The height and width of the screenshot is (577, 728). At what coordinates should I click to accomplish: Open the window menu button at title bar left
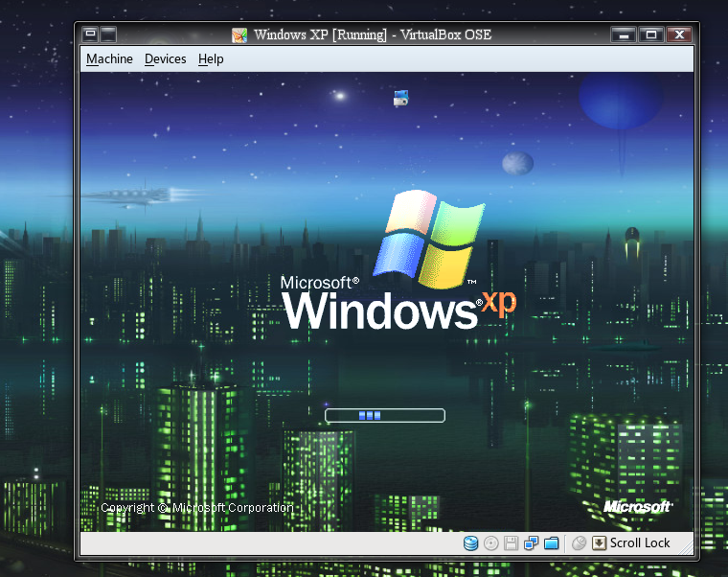(x=91, y=35)
